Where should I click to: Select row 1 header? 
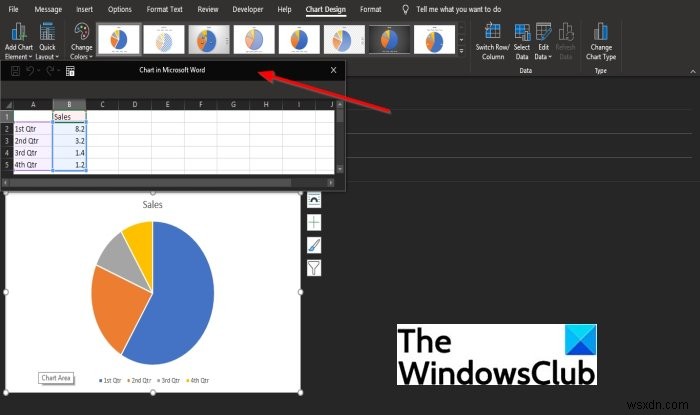[x=7, y=116]
